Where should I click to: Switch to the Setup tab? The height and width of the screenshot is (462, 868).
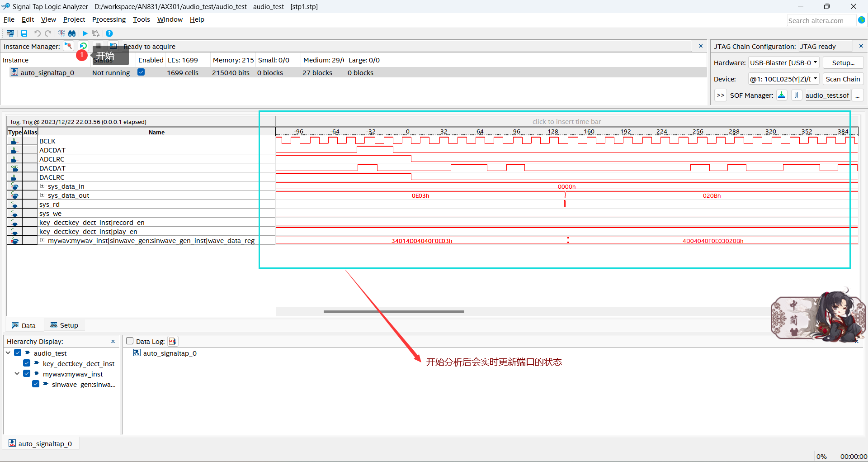pyautogui.click(x=64, y=325)
